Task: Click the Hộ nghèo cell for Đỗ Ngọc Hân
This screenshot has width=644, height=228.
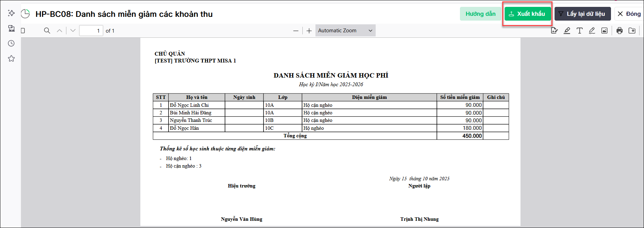Action: (369, 128)
